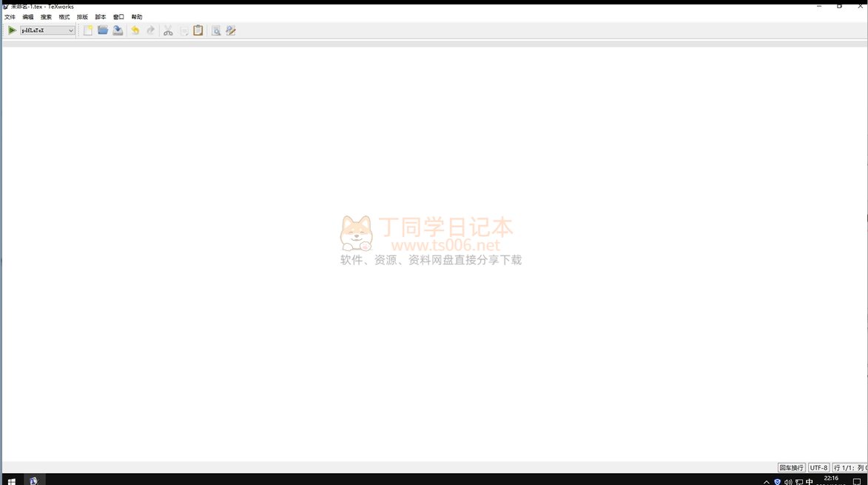Click the 行 1/1 cursor position indicator
The image size is (868, 485).
850,468
